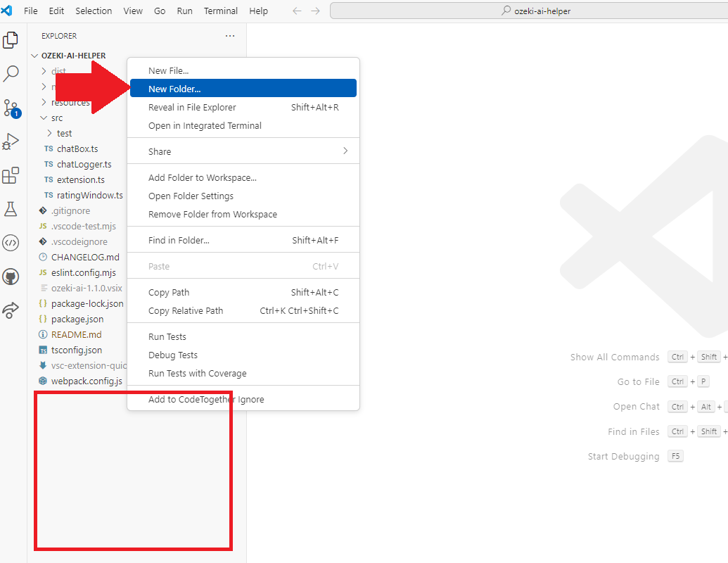Open the Source Control icon with badge
This screenshot has height=563, width=728.
(11, 108)
